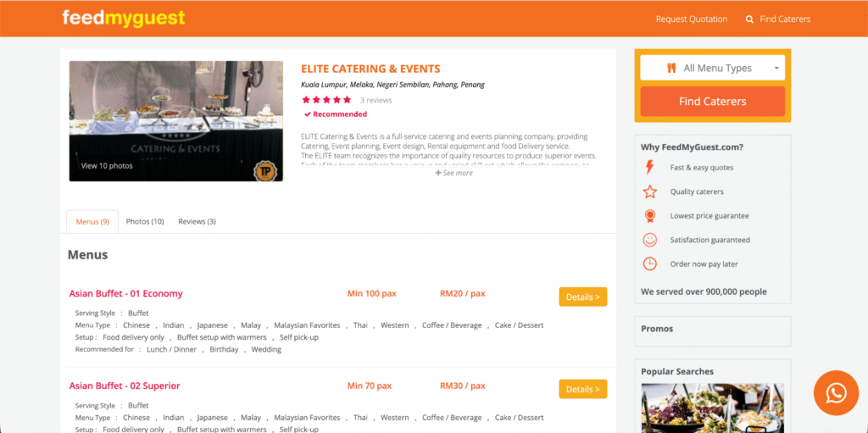Open the Reviews (3) tab
This screenshot has height=433, width=868.
click(197, 222)
